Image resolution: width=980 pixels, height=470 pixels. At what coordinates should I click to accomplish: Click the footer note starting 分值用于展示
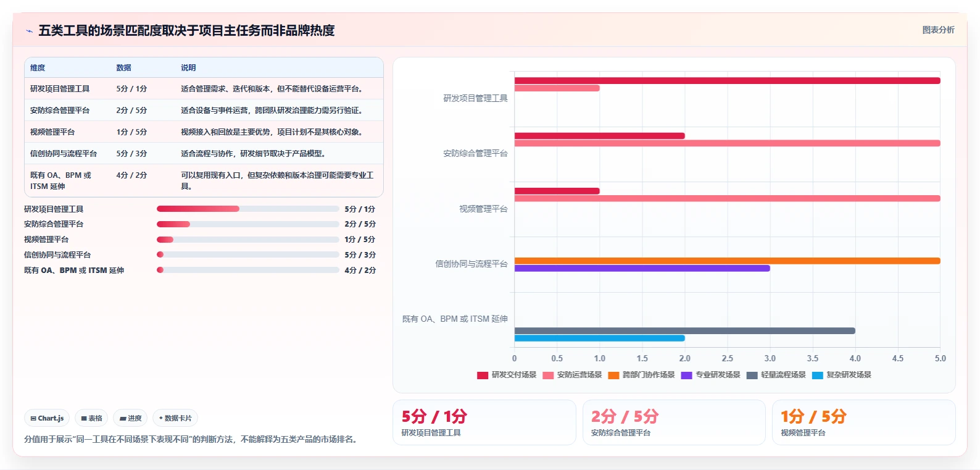(x=192, y=439)
